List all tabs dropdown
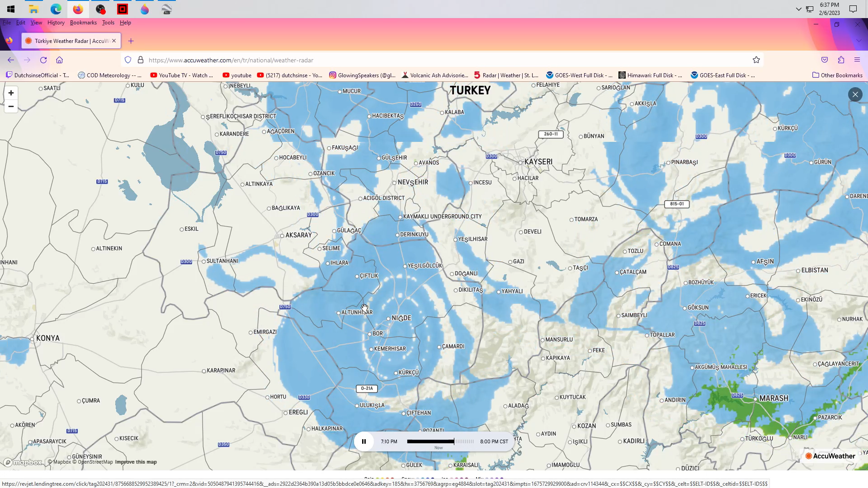This screenshot has height=488, width=868. (859, 41)
